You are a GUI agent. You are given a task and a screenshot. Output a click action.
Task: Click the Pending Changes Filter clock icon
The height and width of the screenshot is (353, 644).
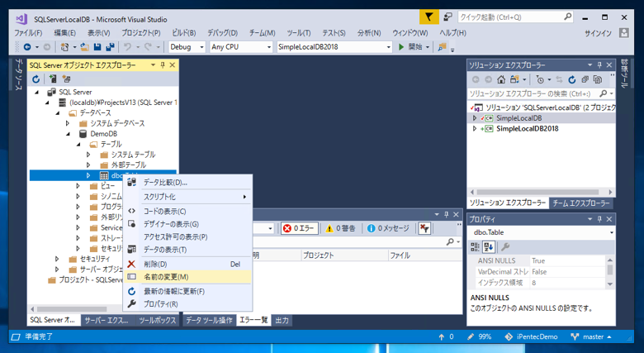541,79
